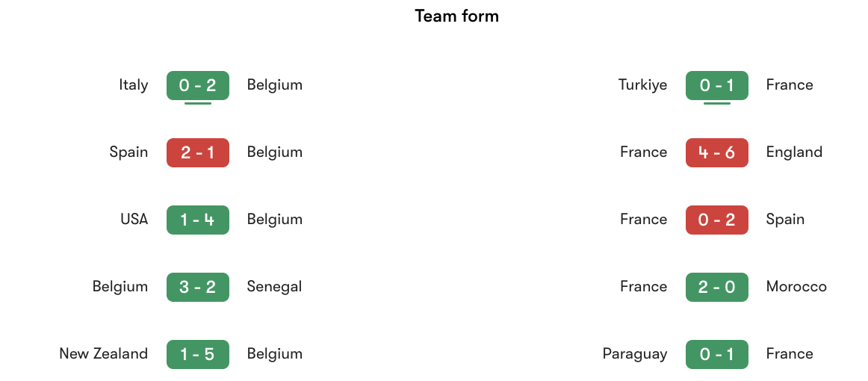This screenshot has height=381, width=868.
Task: Click the Team form heading
Action: [x=456, y=16]
